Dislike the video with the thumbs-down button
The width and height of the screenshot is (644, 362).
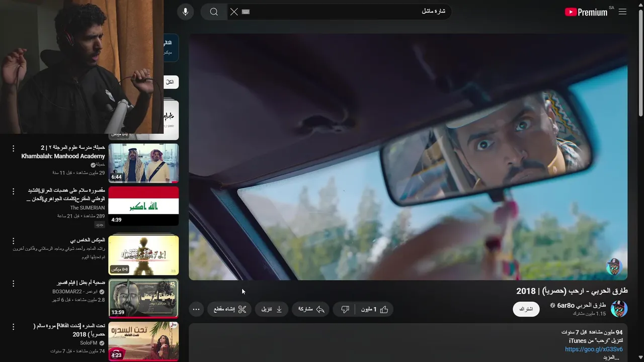[345, 309]
